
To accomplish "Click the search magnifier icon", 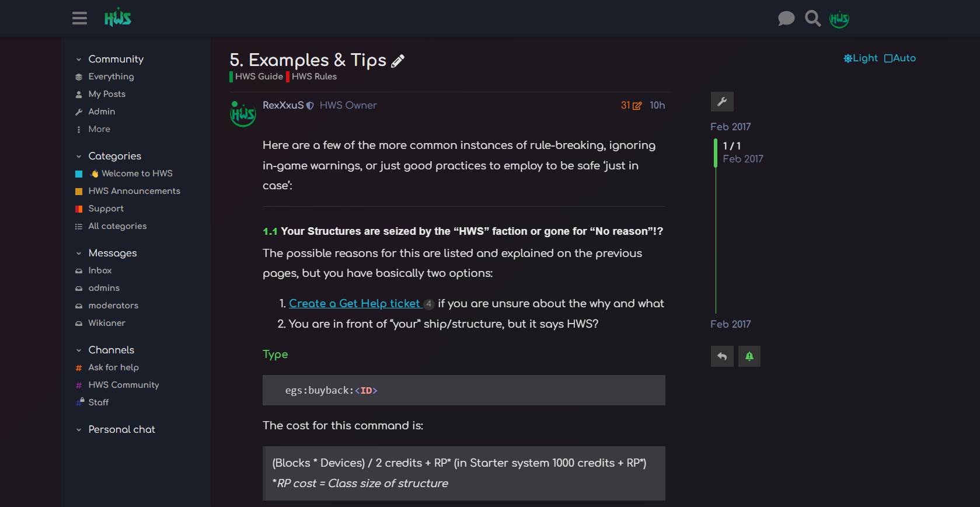I will coord(812,19).
